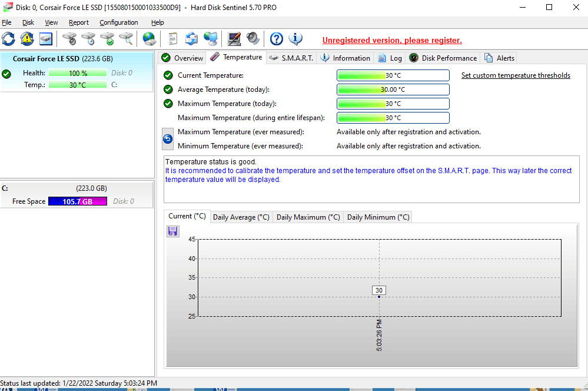Click the 5:03:26 PM graph time label
This screenshot has height=391, width=588.
click(x=379, y=336)
